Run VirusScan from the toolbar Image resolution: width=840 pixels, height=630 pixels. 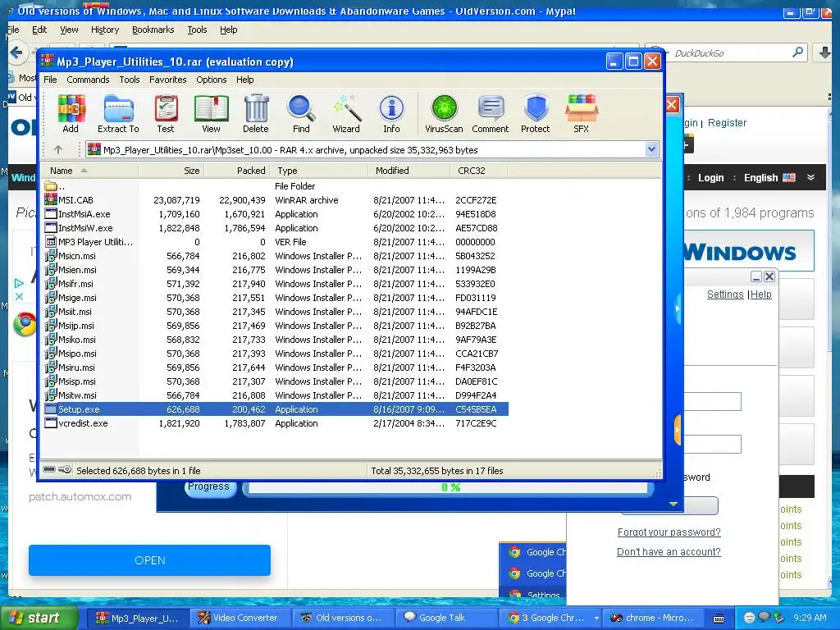click(444, 113)
